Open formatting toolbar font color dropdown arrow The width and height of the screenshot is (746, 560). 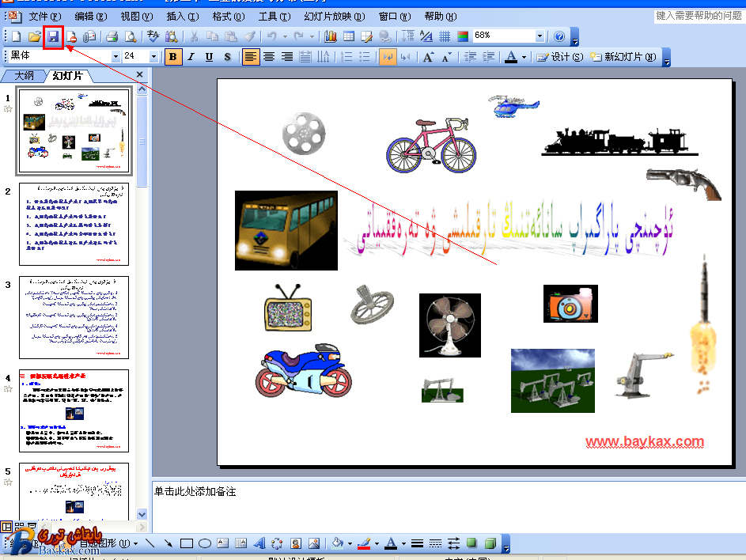[x=524, y=57]
